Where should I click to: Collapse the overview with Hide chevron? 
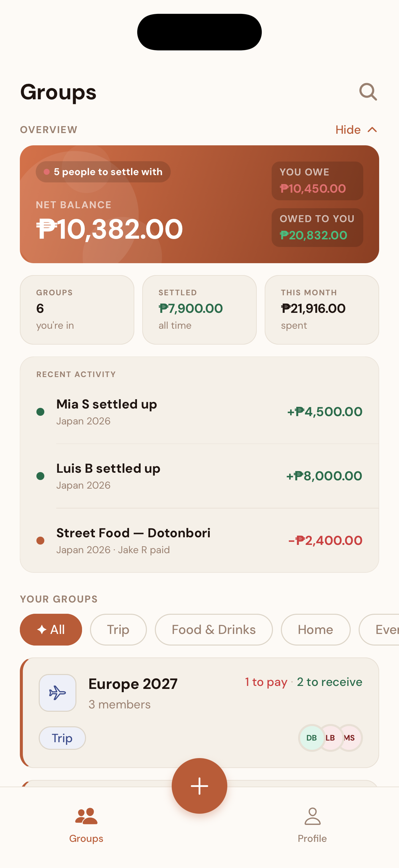356,130
